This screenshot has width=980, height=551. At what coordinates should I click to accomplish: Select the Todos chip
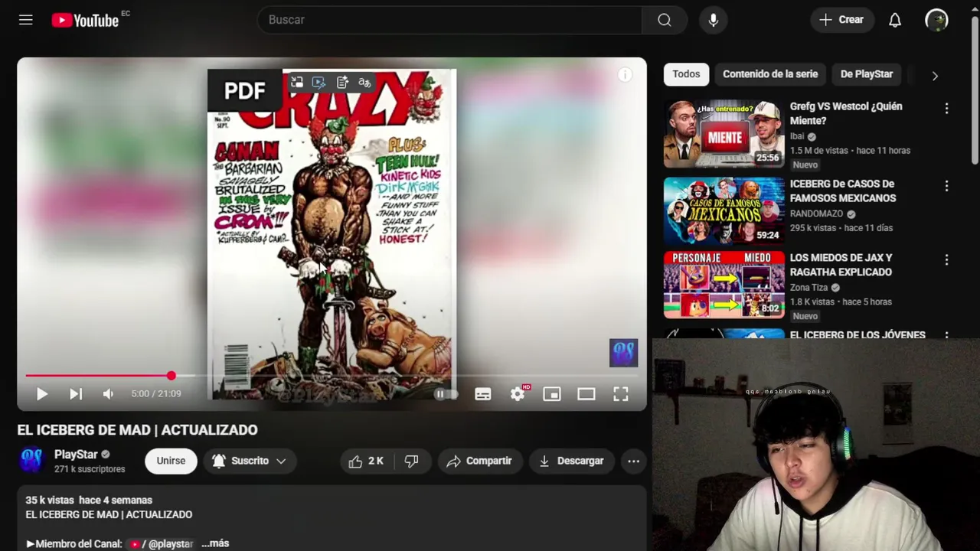coord(686,74)
